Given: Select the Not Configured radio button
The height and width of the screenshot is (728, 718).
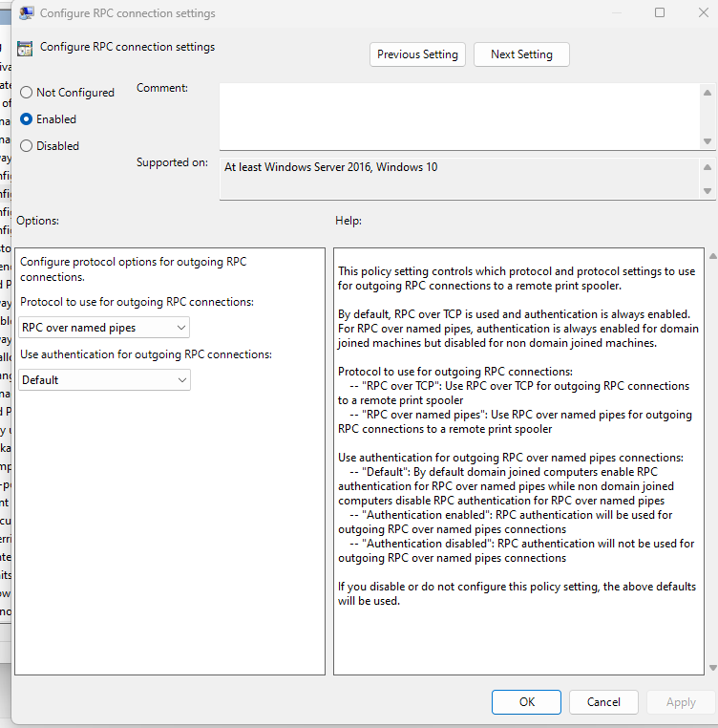Looking at the screenshot, I should pyautogui.click(x=27, y=93).
